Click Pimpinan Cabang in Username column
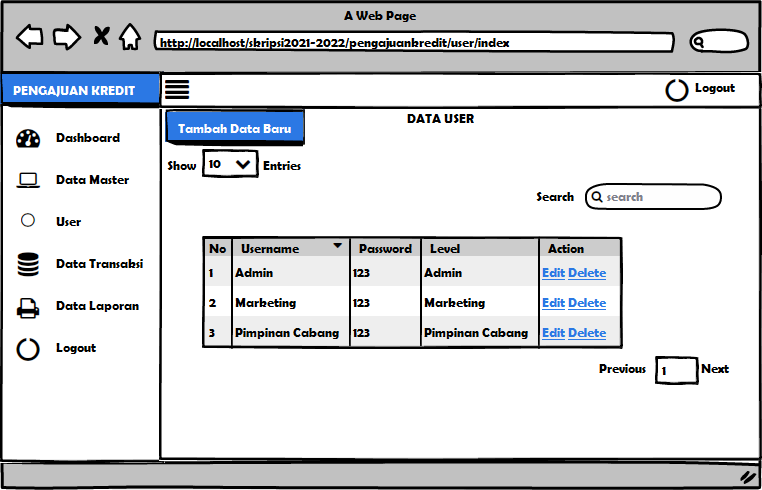This screenshot has width=762, height=490. [x=287, y=333]
